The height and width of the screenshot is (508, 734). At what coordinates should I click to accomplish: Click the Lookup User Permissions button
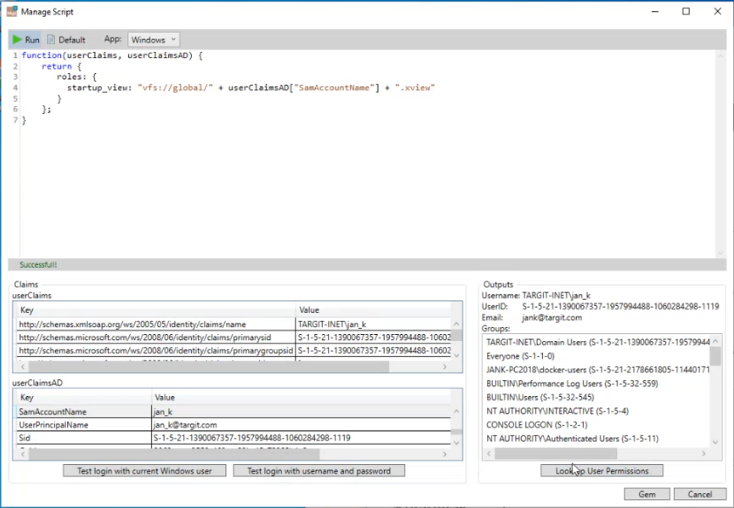point(602,471)
